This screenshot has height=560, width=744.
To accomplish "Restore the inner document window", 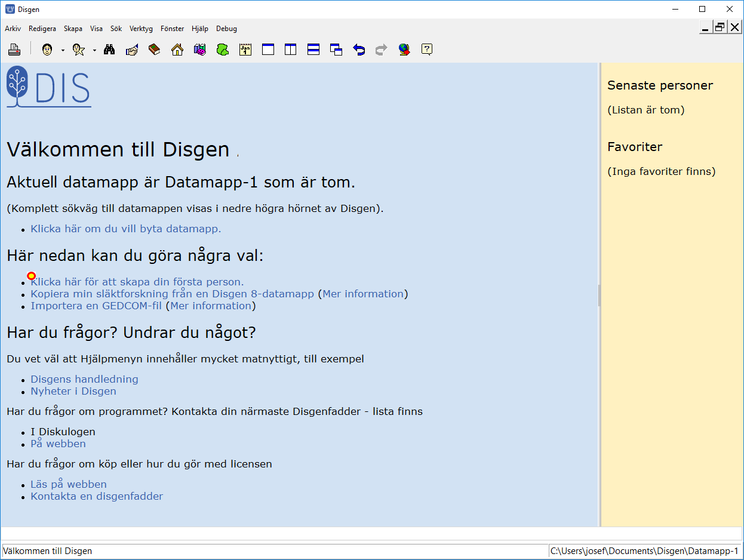I will [x=720, y=27].
